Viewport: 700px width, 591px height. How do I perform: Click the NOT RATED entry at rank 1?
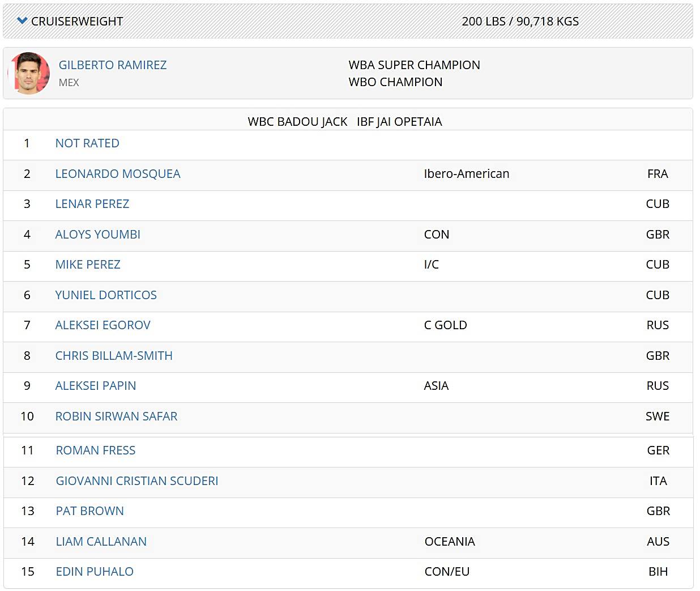click(87, 143)
